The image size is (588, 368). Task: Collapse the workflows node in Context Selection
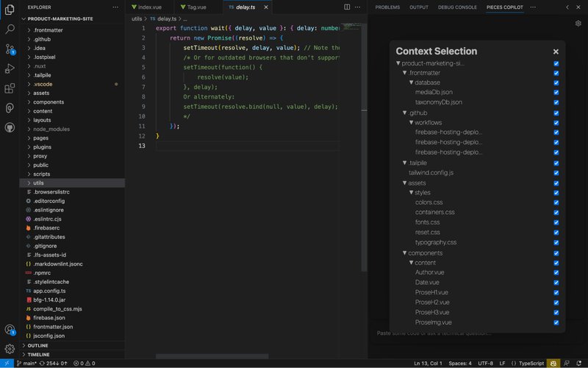pyautogui.click(x=412, y=122)
